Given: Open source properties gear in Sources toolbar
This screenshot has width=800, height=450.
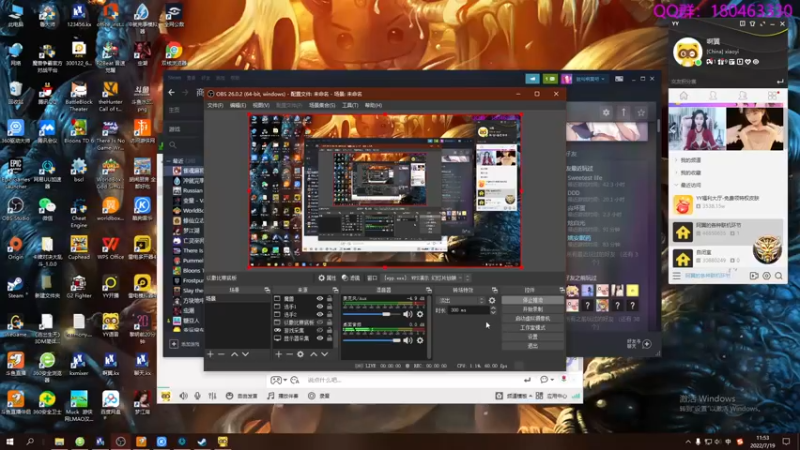Looking at the screenshot, I should pyautogui.click(x=301, y=354).
